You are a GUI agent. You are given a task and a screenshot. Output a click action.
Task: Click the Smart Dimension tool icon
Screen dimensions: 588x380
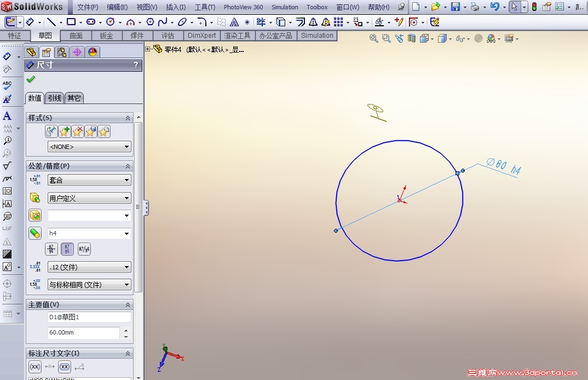(30, 22)
